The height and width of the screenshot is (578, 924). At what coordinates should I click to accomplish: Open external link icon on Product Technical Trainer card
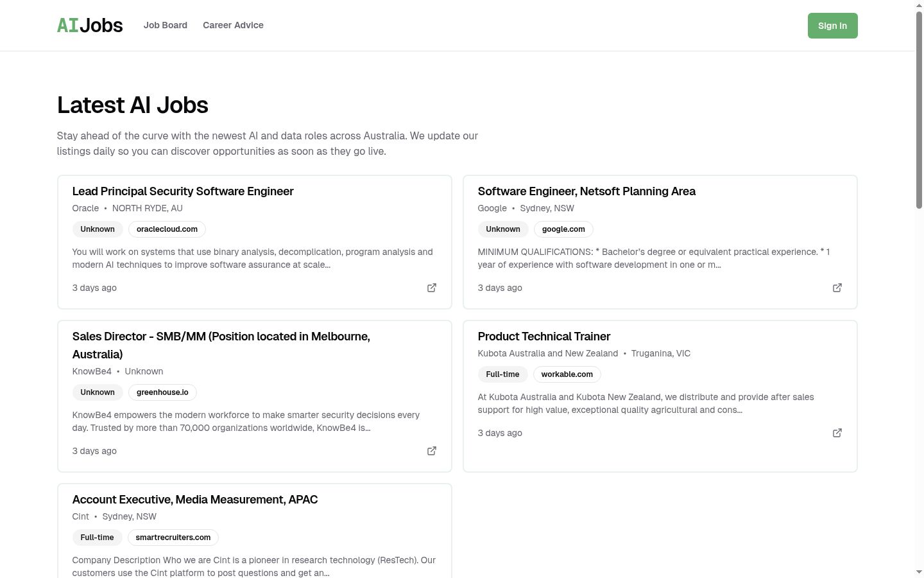coord(837,433)
